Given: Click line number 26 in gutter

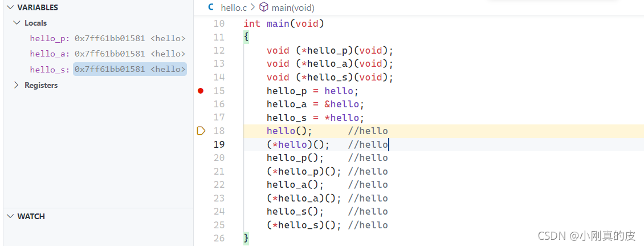Looking at the screenshot, I should (x=219, y=238).
